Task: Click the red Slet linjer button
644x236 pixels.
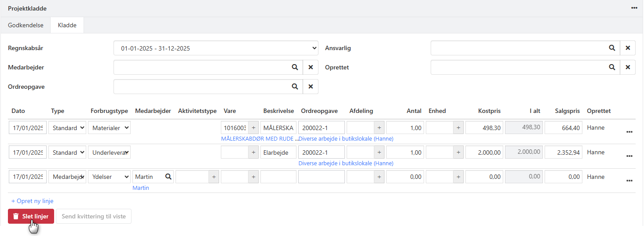Action: pyautogui.click(x=31, y=216)
